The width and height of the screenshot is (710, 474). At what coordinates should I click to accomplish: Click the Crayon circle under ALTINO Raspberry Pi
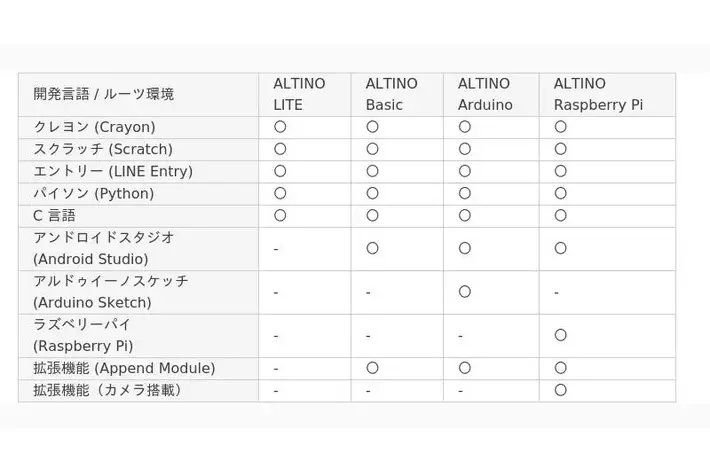(561, 127)
